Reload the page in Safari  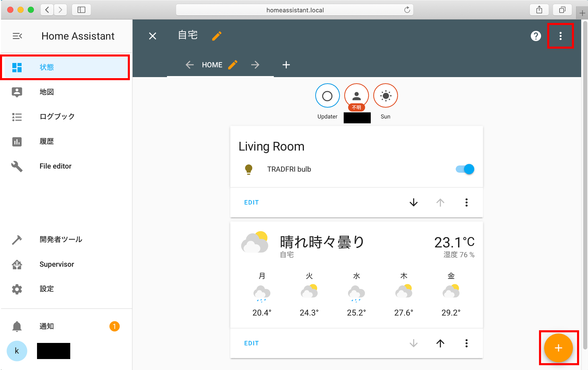[x=407, y=10]
